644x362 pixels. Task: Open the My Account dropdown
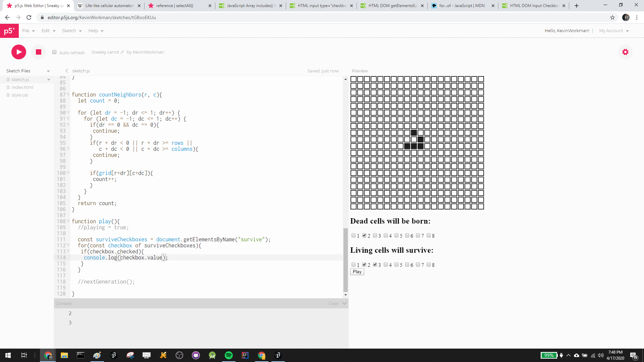point(614,31)
